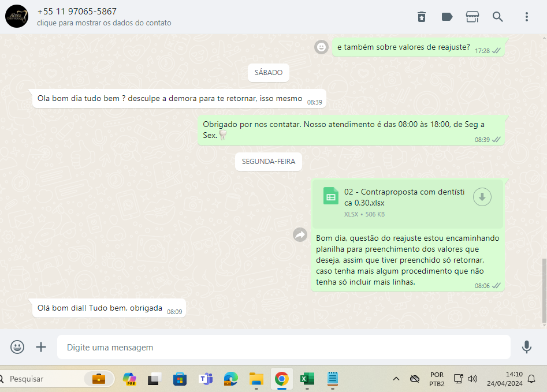Open the storefront catalog icon
Image resolution: width=547 pixels, height=392 pixels.
click(x=472, y=17)
